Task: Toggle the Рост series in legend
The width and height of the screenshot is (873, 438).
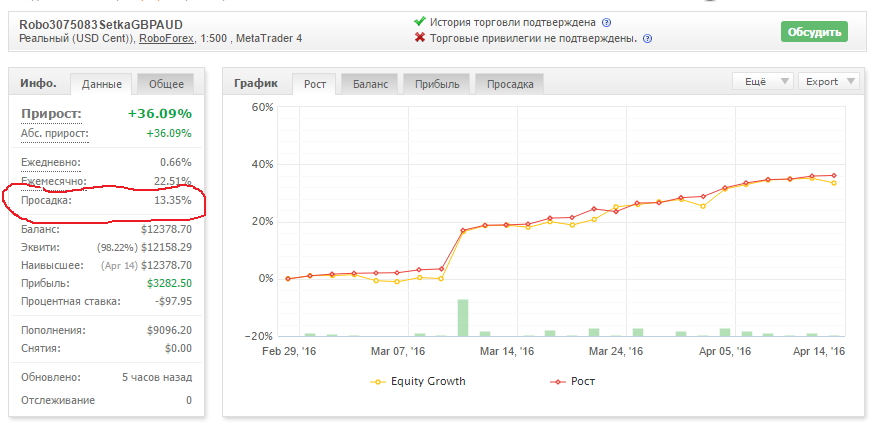Action: [572, 382]
